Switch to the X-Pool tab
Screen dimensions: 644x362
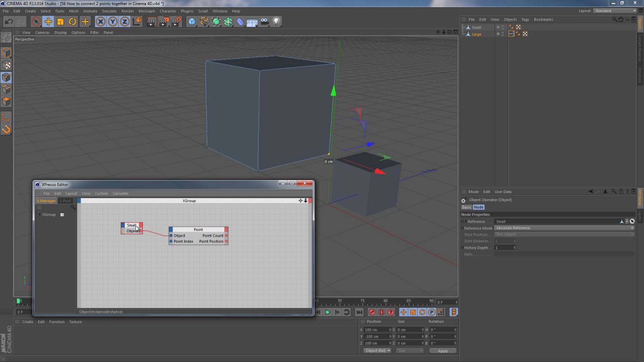(x=65, y=201)
